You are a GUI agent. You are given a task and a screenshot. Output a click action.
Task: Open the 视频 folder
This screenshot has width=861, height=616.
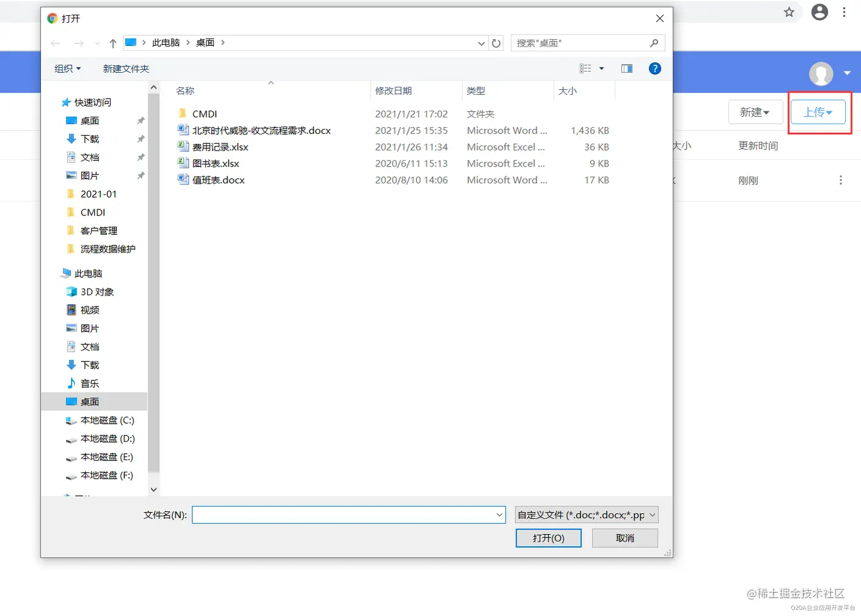[x=90, y=310]
